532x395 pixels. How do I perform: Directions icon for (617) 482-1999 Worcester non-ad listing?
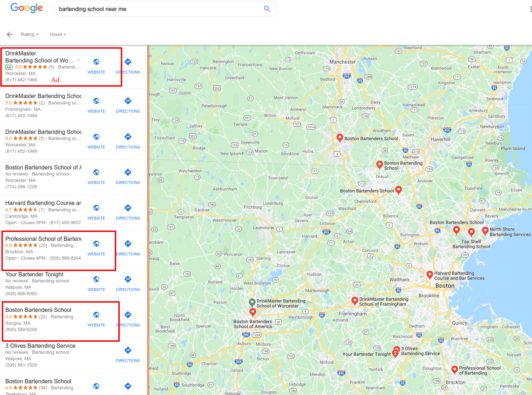(128, 137)
